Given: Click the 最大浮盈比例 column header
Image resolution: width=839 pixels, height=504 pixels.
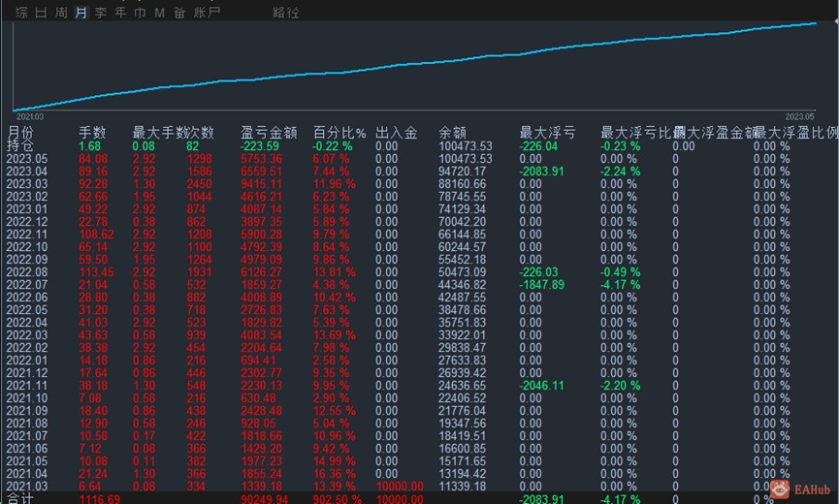Looking at the screenshot, I should pyautogui.click(x=795, y=133).
